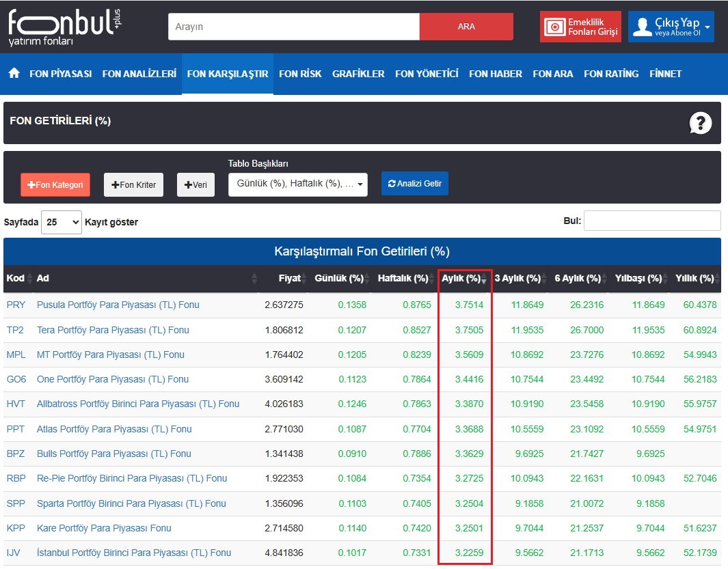This screenshot has height=569, width=728.
Task: Open One Portföy Para Piyasası (TL) Fonu
Action: [113, 379]
